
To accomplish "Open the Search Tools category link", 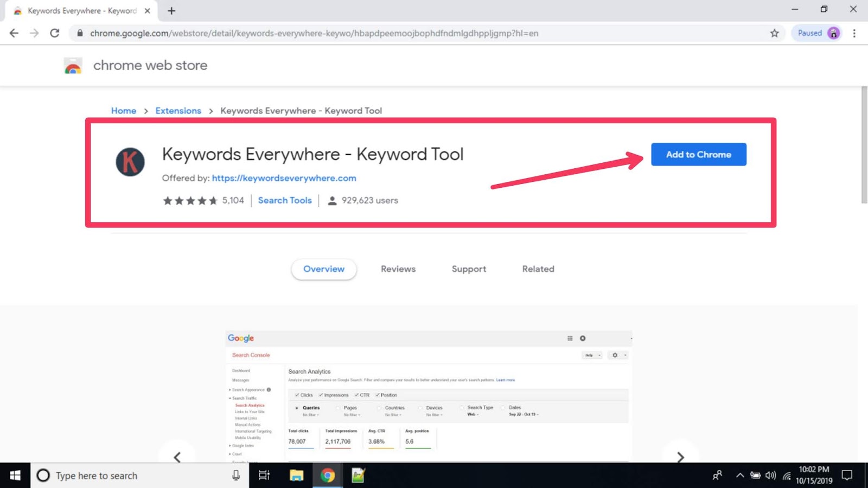I will [x=285, y=200].
